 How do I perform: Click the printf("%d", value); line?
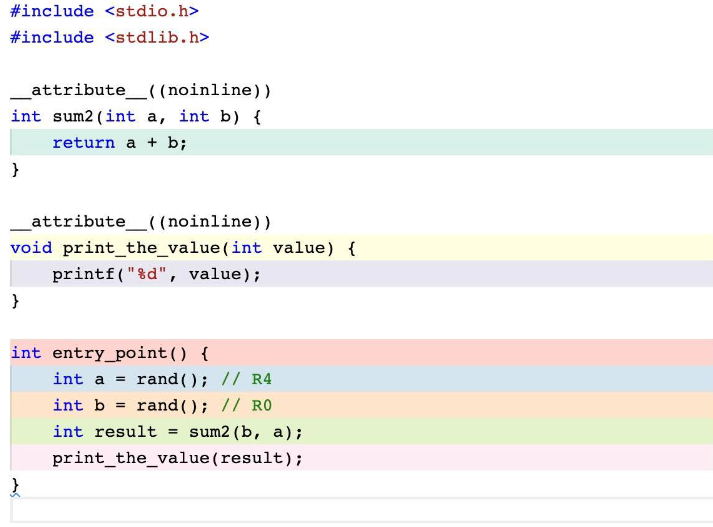pyautogui.click(x=362, y=274)
